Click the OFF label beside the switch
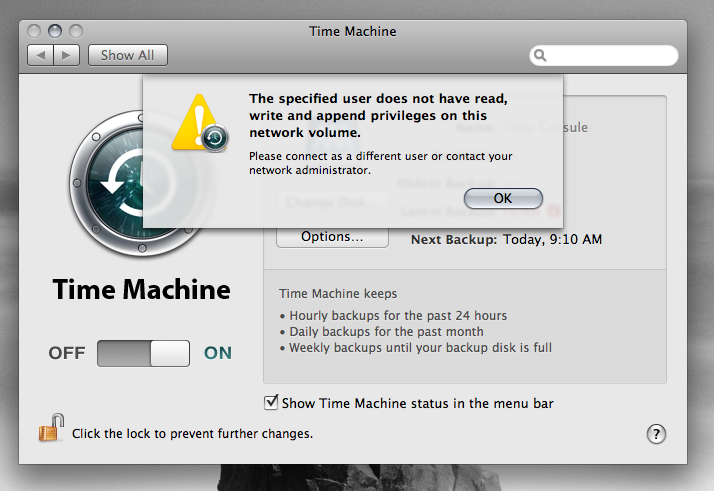This screenshot has width=714, height=491. (67, 353)
